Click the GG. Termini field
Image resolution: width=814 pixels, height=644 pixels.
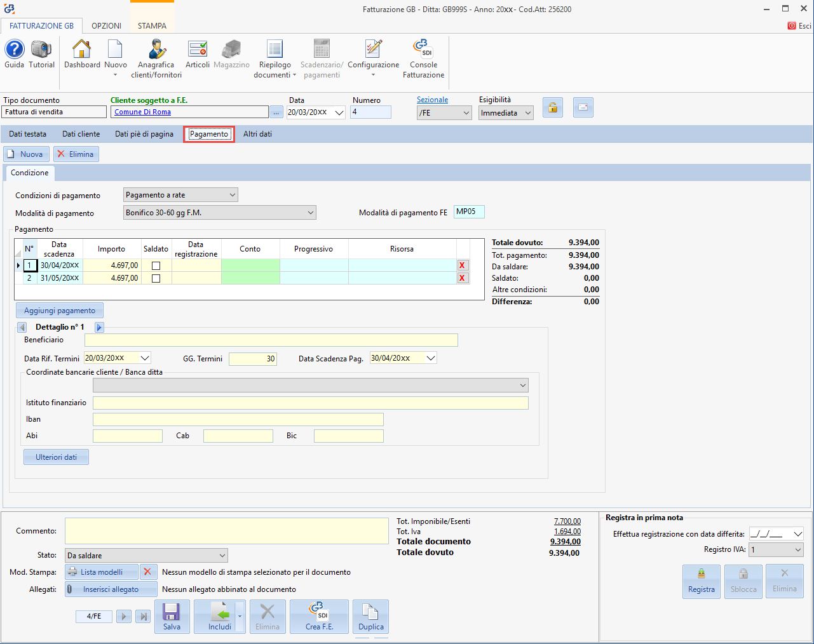pyautogui.click(x=253, y=359)
